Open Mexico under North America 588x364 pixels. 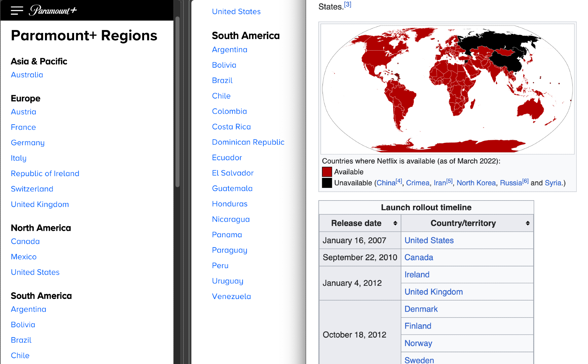[x=24, y=257]
